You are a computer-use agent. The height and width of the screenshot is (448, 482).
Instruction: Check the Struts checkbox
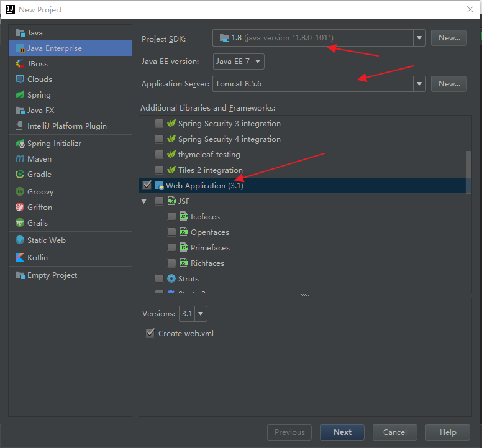tap(159, 278)
